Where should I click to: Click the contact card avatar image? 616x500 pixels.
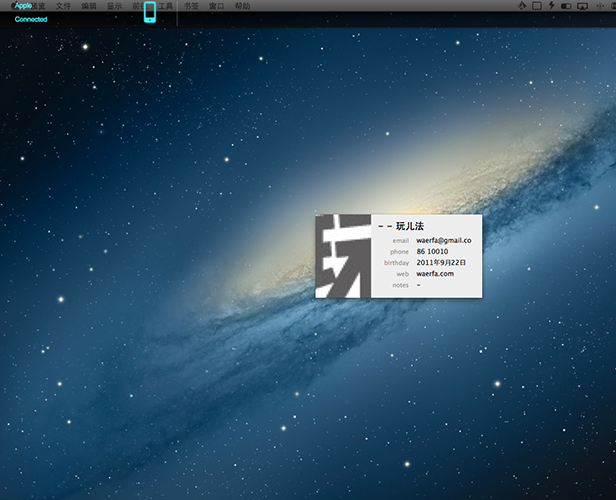click(343, 256)
